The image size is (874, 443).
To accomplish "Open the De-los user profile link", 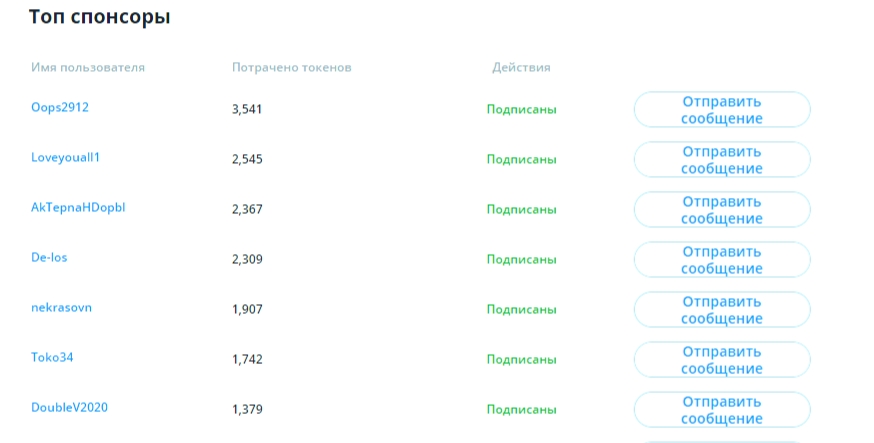I will click(x=49, y=257).
